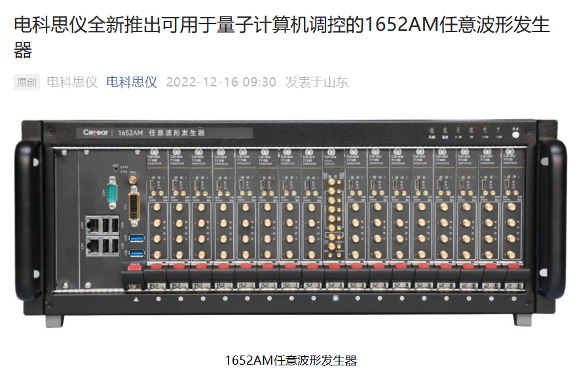Click the white triangle marker below the controller slot
The width and height of the screenshot is (588, 385).
[x=136, y=299]
